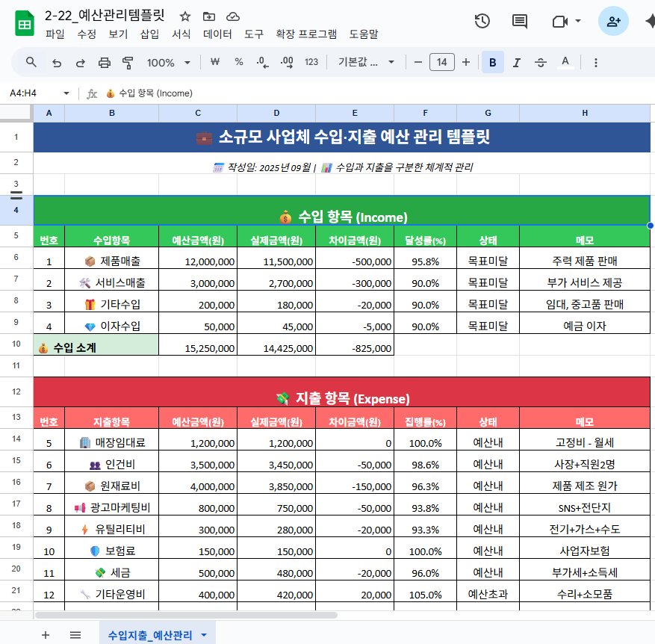Select the 수입 소계 cell

point(96,344)
